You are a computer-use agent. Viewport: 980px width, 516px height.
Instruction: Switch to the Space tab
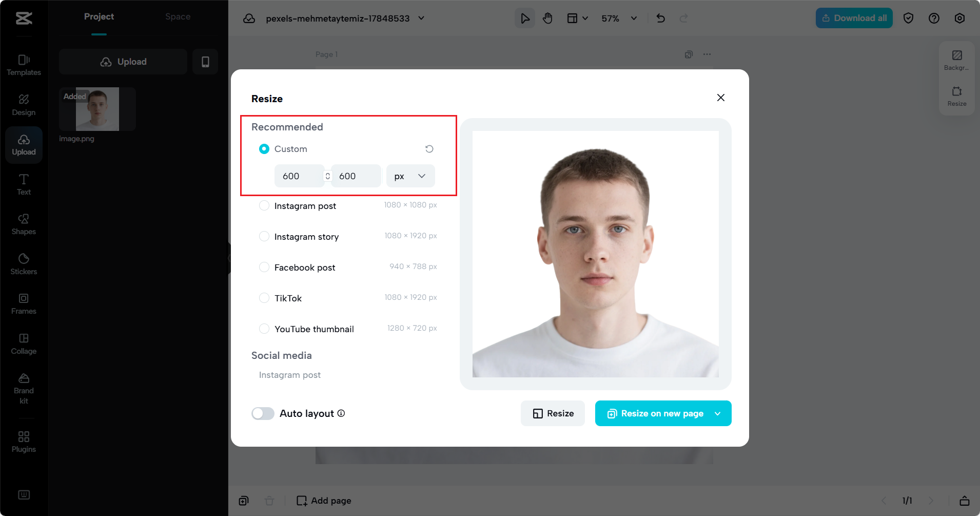[x=178, y=17]
